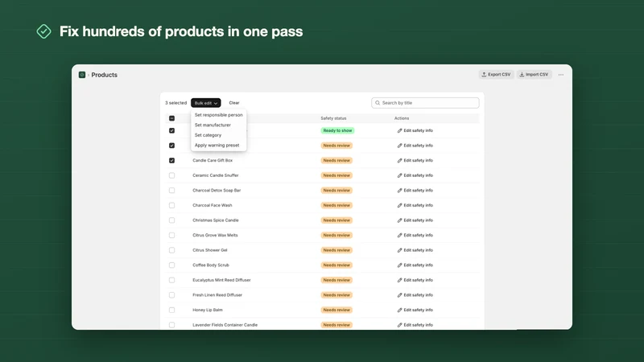Click the Charcoal Face Wash product name

(x=213, y=205)
